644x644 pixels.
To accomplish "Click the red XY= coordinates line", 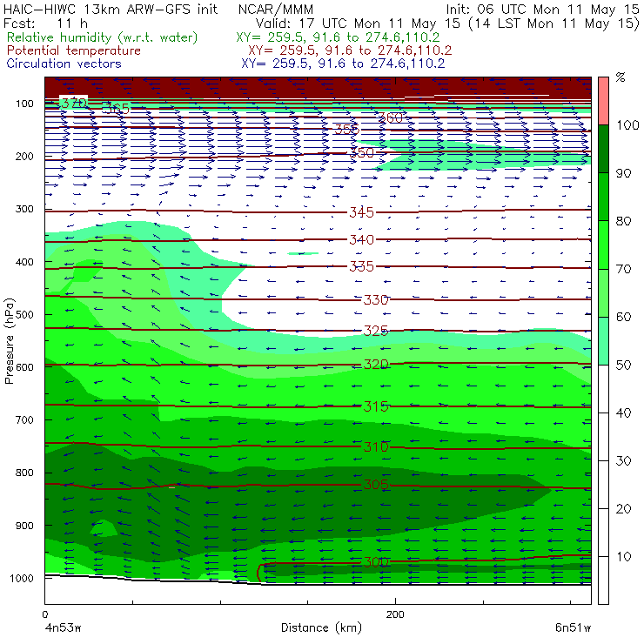I will (350, 50).
